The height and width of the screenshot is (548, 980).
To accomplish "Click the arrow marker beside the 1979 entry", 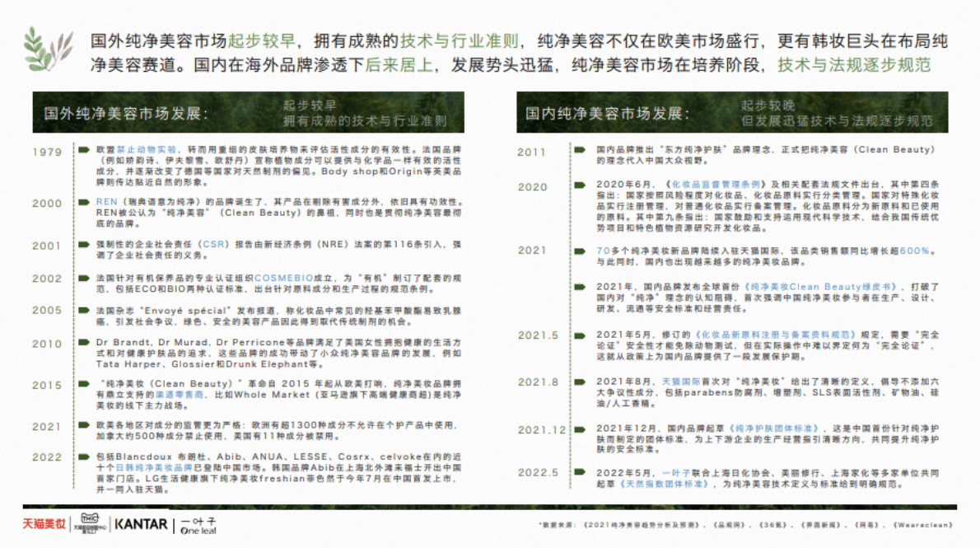I will coord(83,150).
